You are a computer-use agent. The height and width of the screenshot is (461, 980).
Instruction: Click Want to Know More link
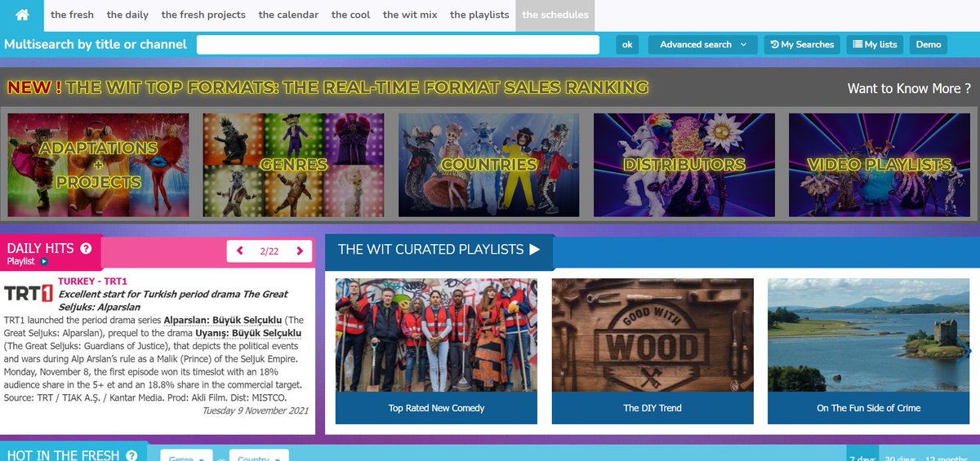909,88
